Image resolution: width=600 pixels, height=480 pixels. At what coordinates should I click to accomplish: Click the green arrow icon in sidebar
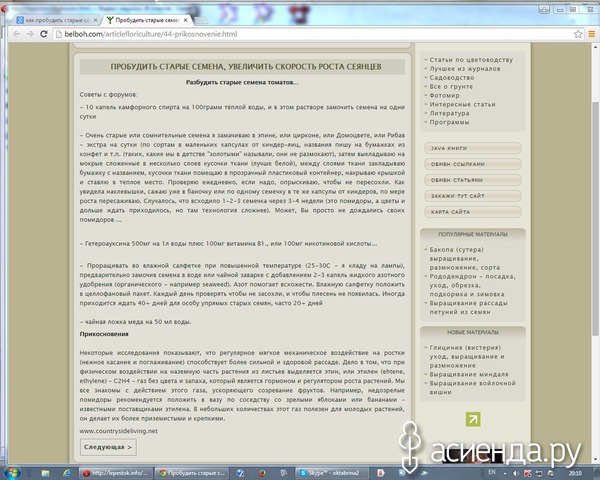coord(473,419)
